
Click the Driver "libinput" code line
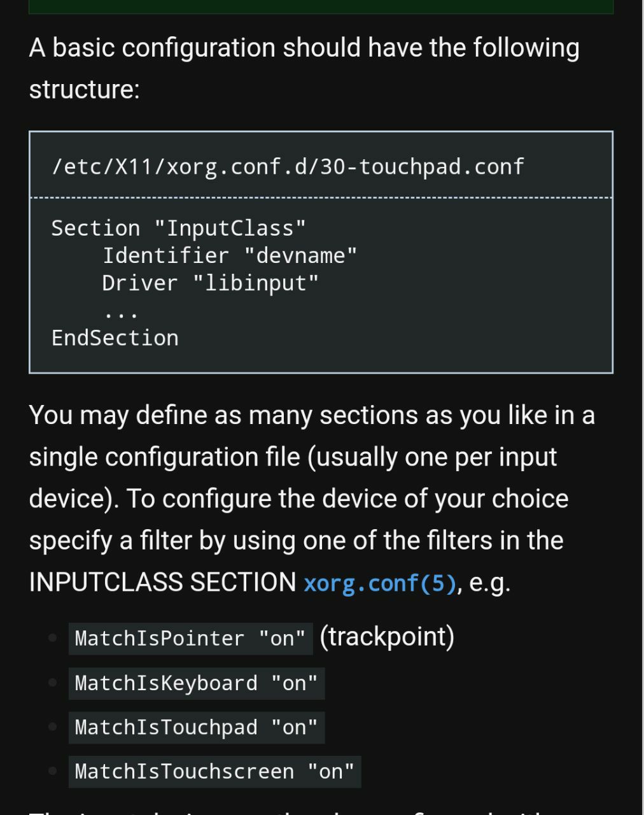210,283
